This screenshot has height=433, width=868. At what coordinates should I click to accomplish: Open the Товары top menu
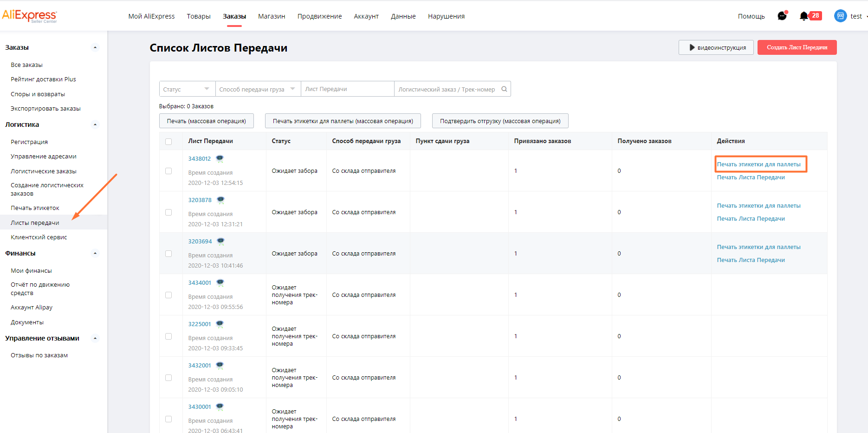pyautogui.click(x=199, y=16)
